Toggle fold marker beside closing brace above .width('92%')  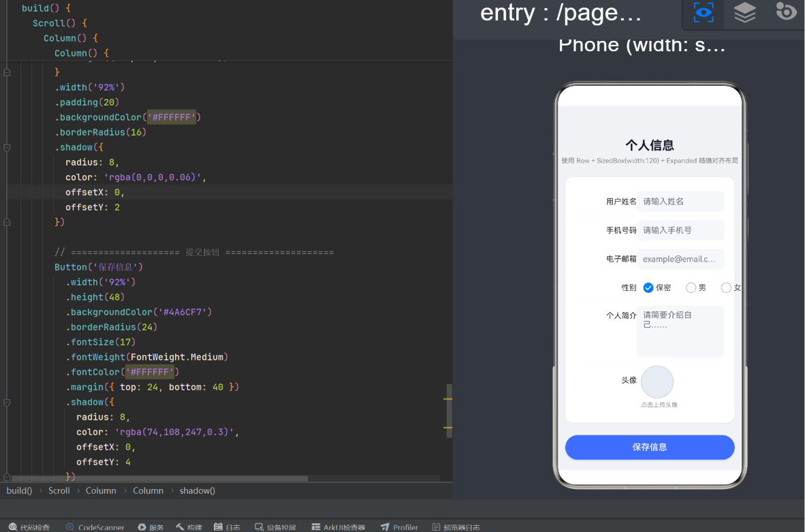[7, 72]
